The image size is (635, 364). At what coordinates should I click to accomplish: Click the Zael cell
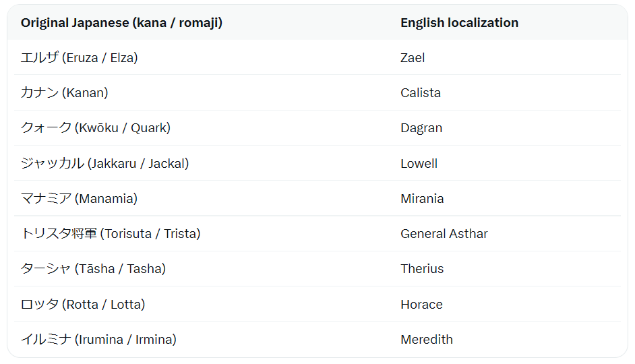tap(413, 57)
